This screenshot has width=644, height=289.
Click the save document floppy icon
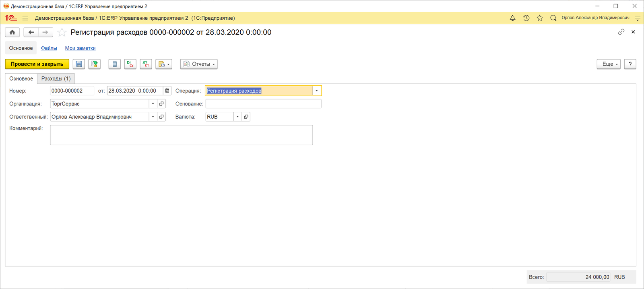pyautogui.click(x=79, y=64)
